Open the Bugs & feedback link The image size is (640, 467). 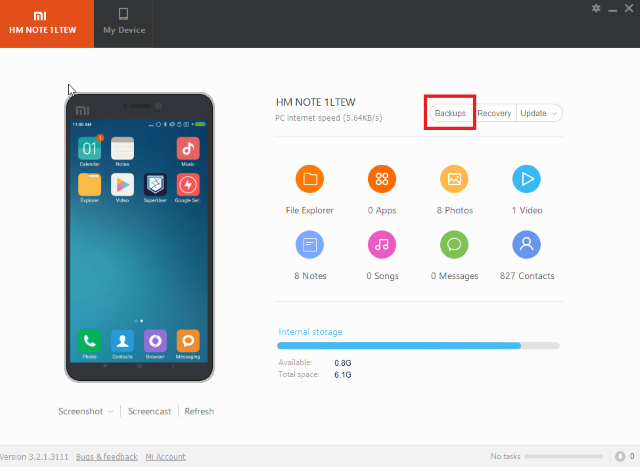coord(107,457)
